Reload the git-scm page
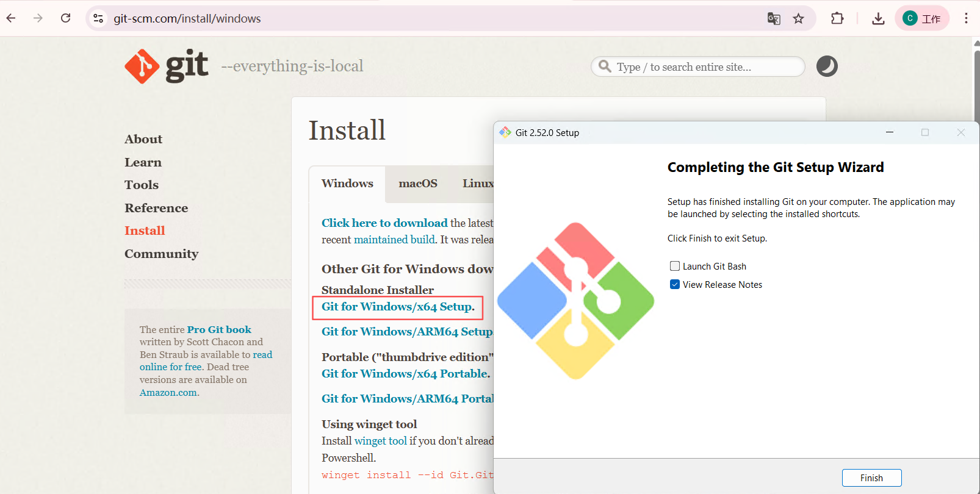Image resolution: width=980 pixels, height=494 pixels. 66,18
